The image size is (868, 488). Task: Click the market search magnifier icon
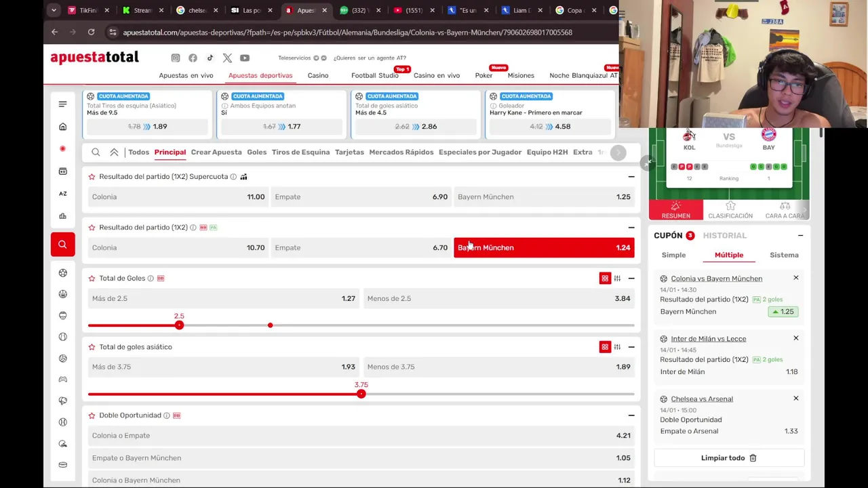pyautogui.click(x=96, y=152)
